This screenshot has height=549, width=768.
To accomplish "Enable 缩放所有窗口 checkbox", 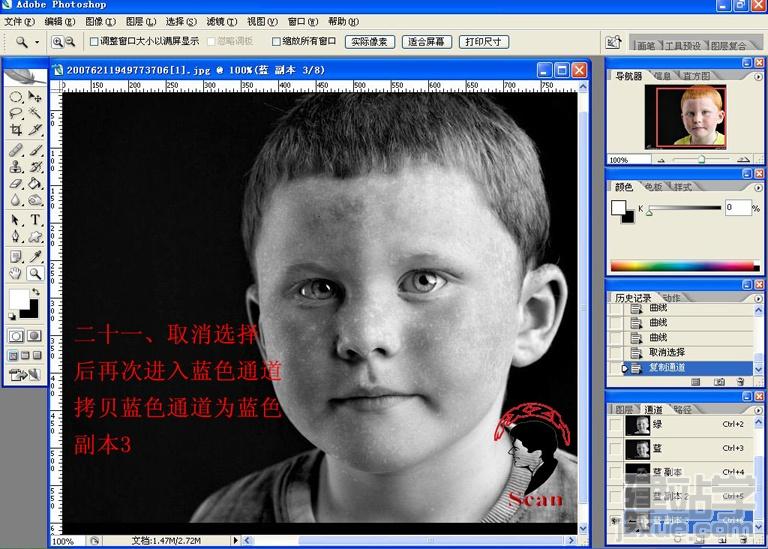I will coord(276,42).
